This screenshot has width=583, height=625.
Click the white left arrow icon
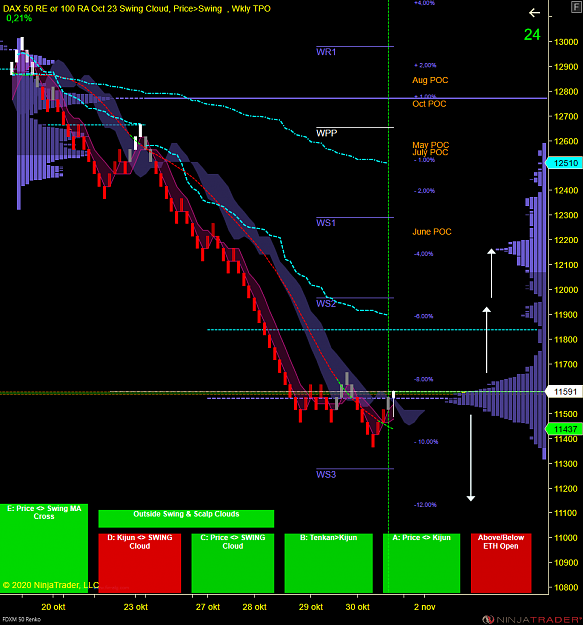pos(534,13)
